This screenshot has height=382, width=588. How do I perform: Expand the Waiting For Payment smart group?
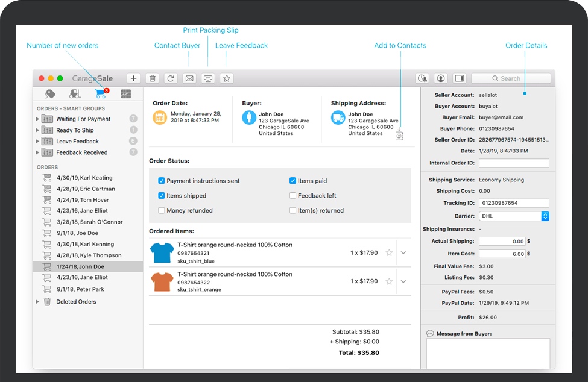tap(38, 119)
